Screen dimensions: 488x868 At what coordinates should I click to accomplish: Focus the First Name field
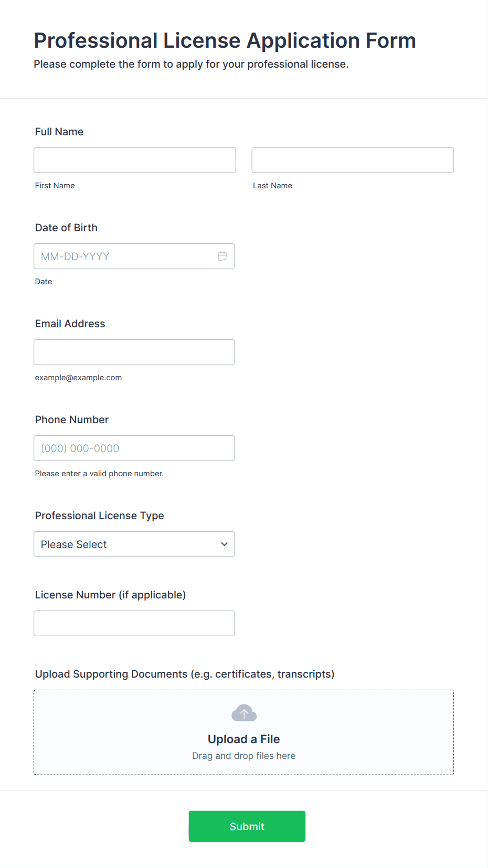135,160
